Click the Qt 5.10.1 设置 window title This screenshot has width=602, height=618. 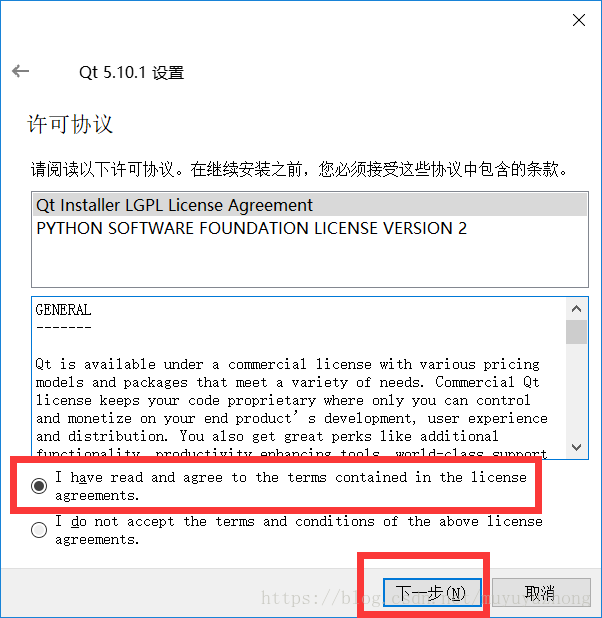click(x=131, y=73)
